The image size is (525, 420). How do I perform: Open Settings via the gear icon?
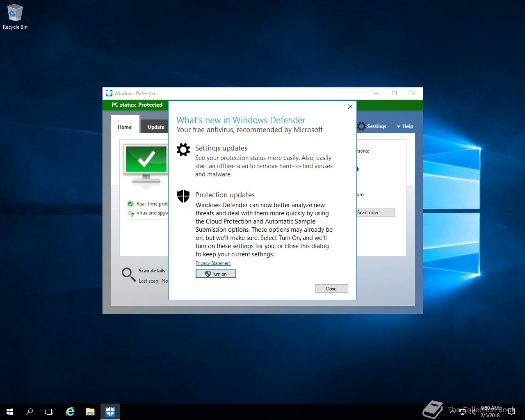coord(361,126)
